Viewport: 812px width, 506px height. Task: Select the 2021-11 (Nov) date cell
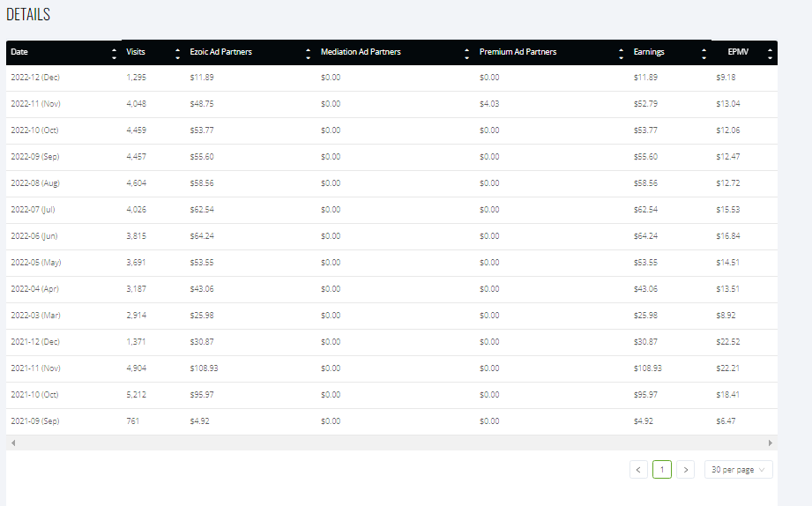(36, 368)
